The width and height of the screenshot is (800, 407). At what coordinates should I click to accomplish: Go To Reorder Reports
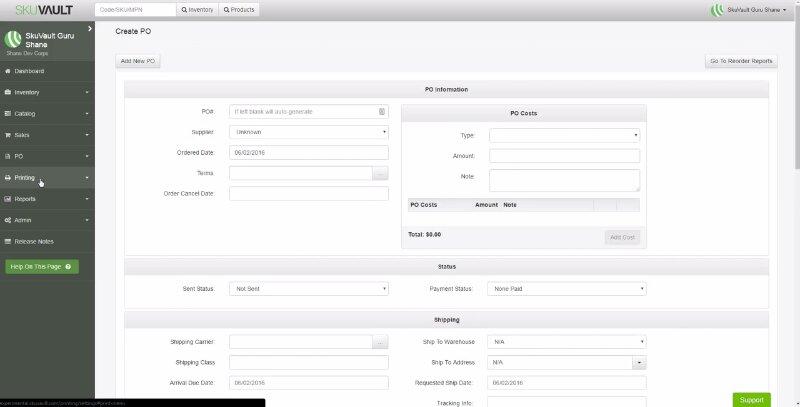[x=740, y=61]
